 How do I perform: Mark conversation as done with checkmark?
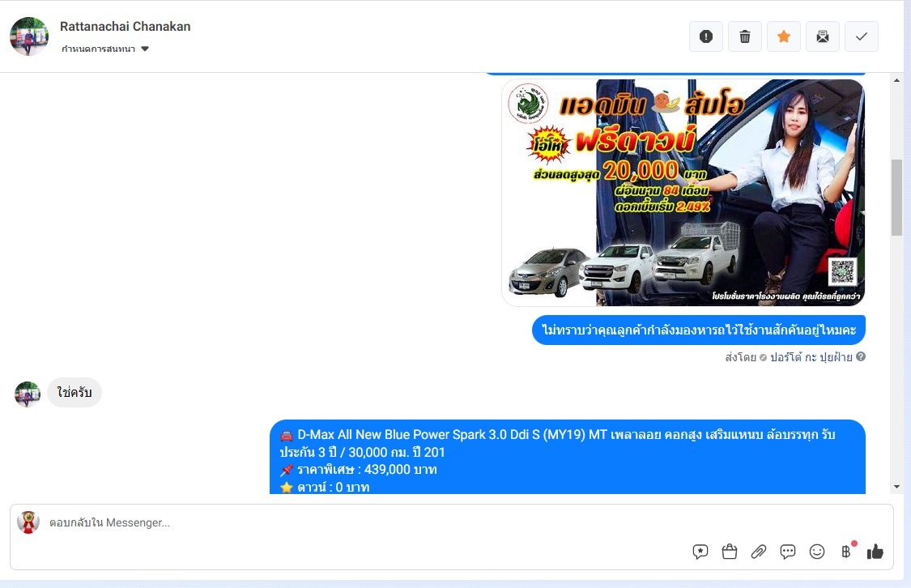coord(862,36)
